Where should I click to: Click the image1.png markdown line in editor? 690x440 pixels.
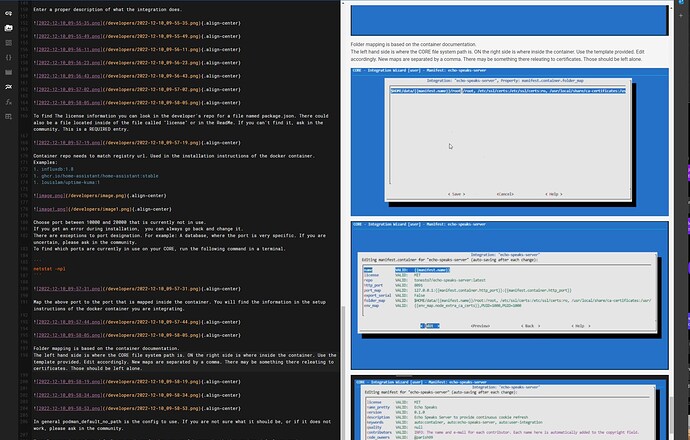point(103,209)
